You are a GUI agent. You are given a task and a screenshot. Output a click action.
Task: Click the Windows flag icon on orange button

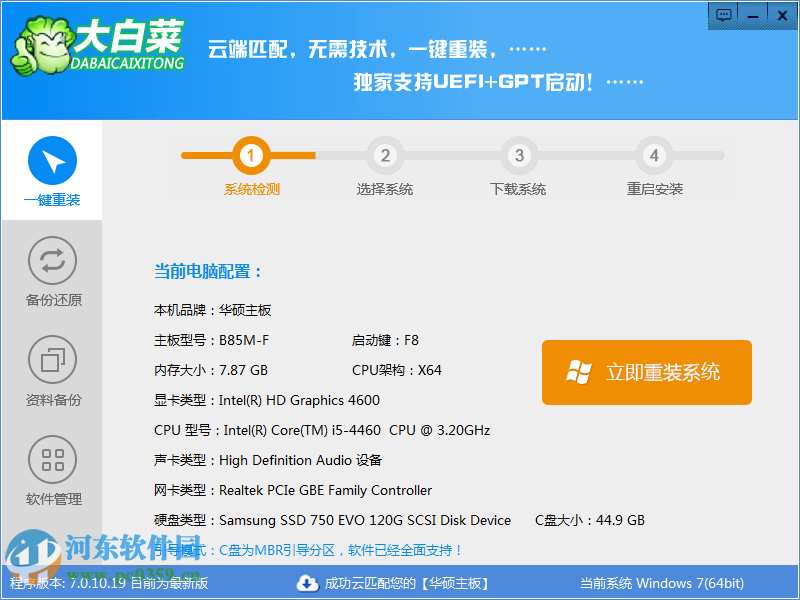pos(579,372)
